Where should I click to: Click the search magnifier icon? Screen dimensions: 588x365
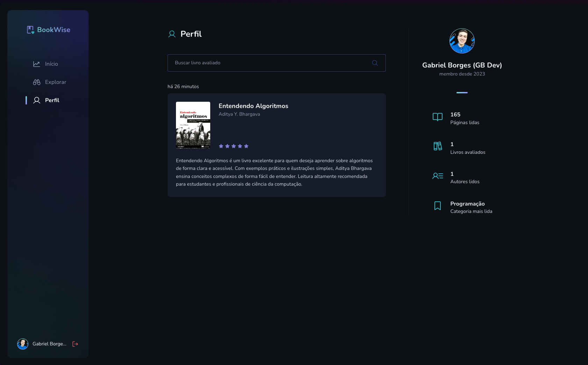coord(374,63)
